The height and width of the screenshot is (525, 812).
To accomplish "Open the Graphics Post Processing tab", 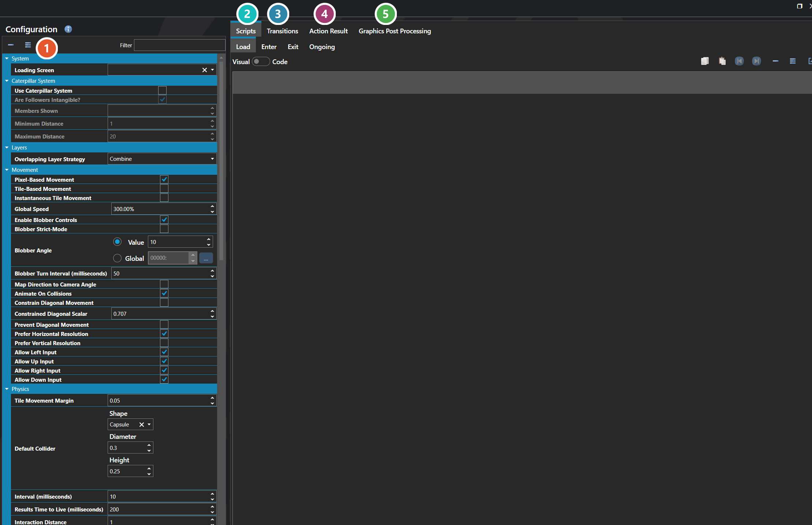I will pyautogui.click(x=395, y=31).
